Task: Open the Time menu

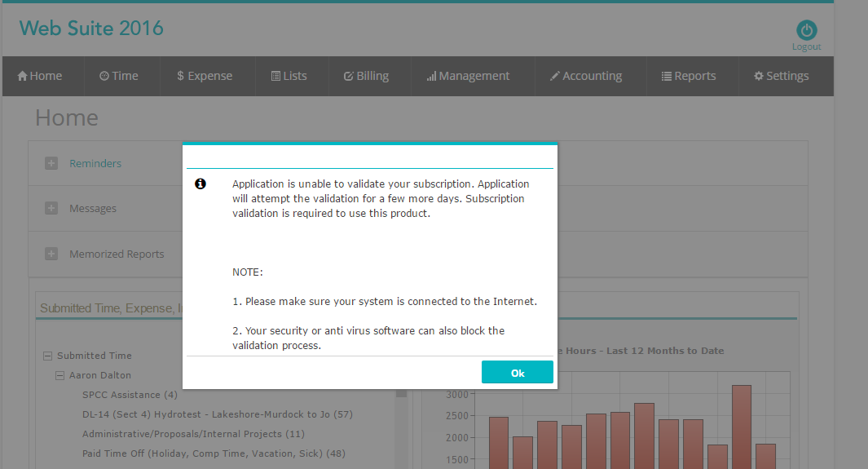Action: tap(119, 76)
